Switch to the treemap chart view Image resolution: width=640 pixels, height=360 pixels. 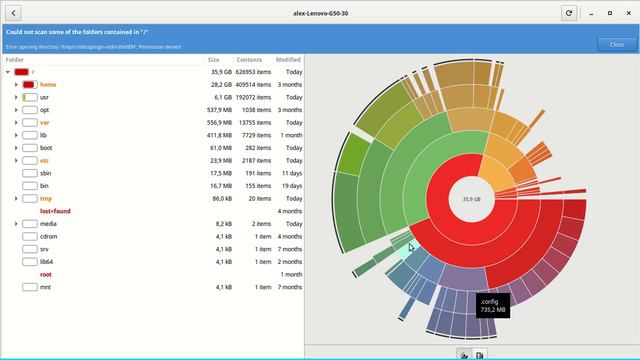coord(480,356)
